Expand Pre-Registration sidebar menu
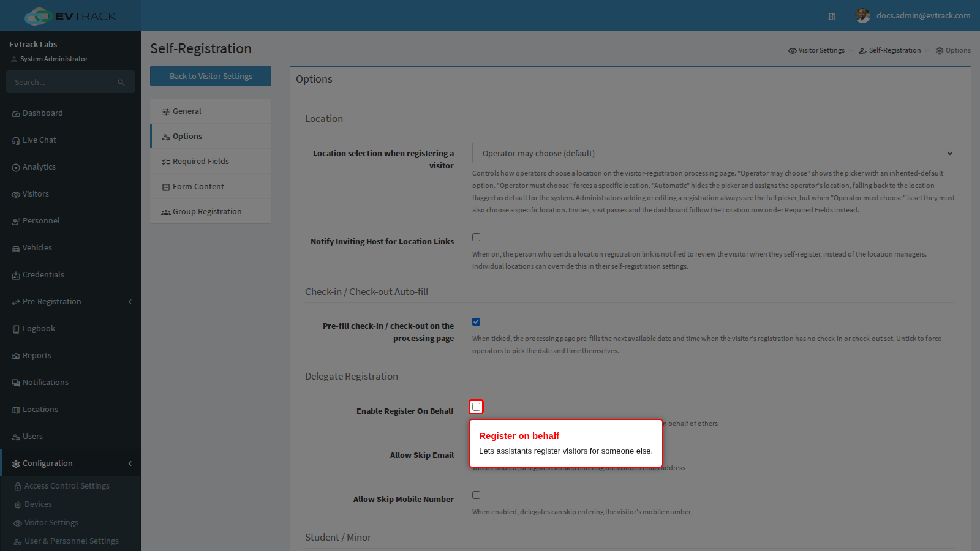The image size is (980, 551). click(70, 302)
